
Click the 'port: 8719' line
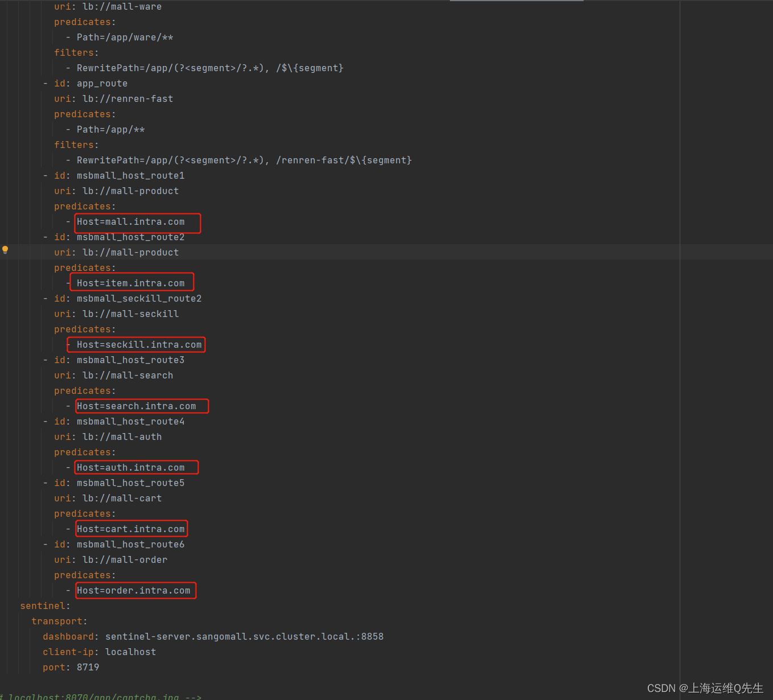[x=71, y=668]
